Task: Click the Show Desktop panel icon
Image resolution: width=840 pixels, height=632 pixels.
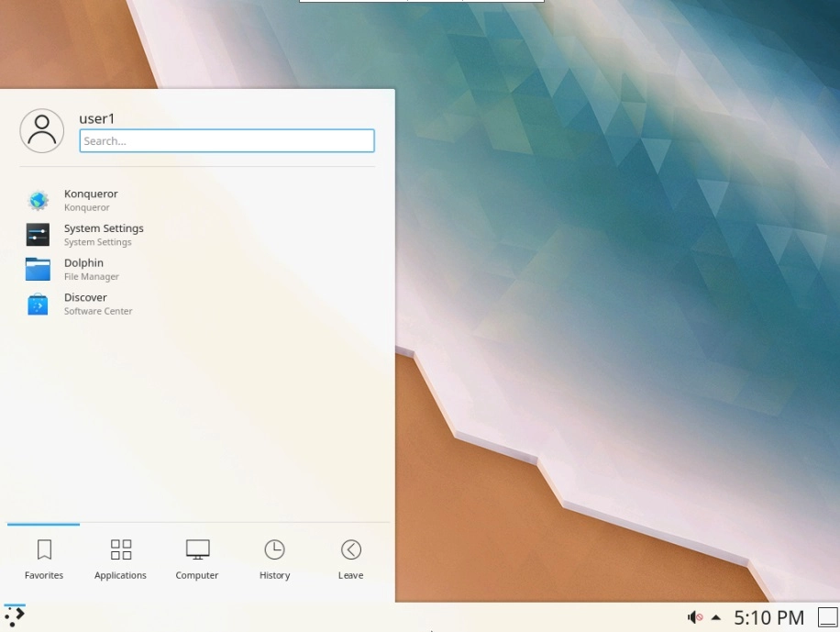Action: (828, 617)
